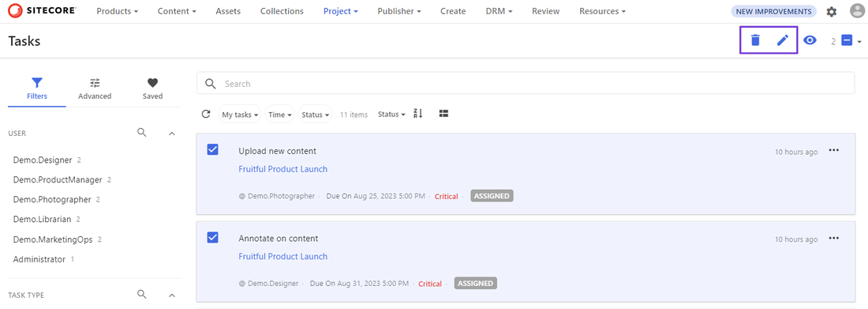This screenshot has height=309, width=868.
Task: Switch to the Saved tab
Action: pos(152,89)
